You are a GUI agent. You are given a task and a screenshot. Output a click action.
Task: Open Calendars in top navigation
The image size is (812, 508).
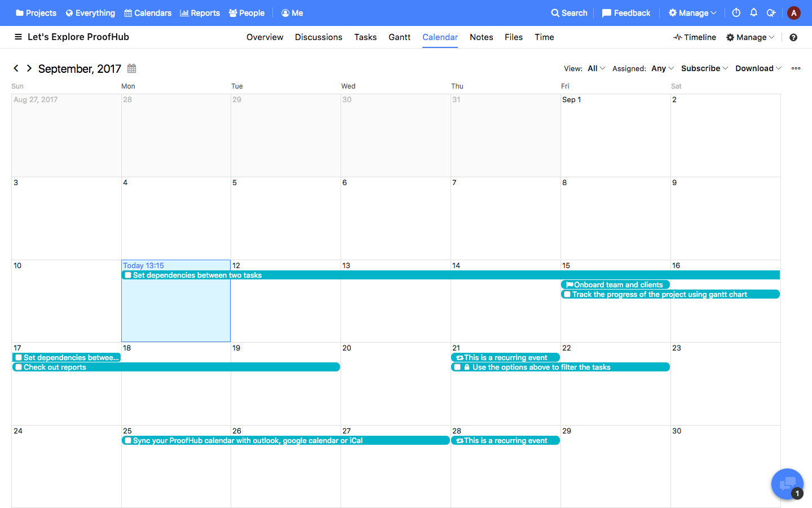coord(148,13)
